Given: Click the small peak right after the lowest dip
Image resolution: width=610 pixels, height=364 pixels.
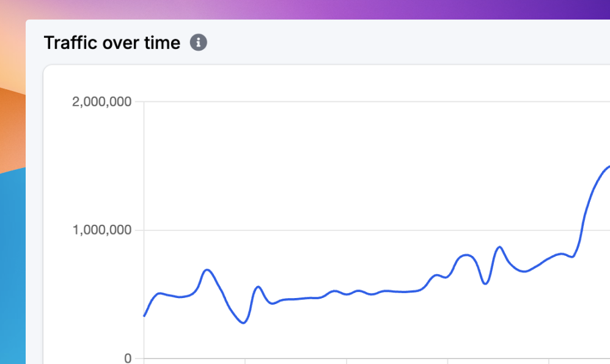Looking at the screenshot, I should click(x=258, y=286).
